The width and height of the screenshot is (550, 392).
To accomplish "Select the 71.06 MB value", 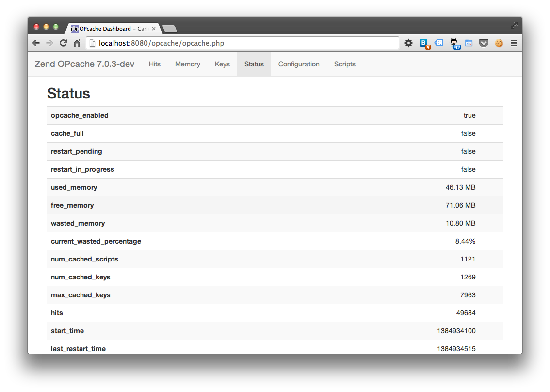I will click(461, 205).
